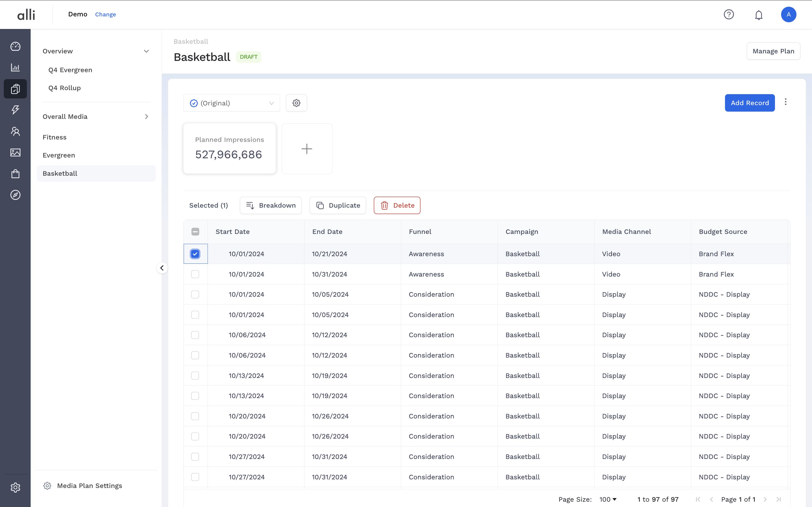Check the row ending 10/31/2024 Awareness
Screen dimensions: 812x507
click(195, 274)
